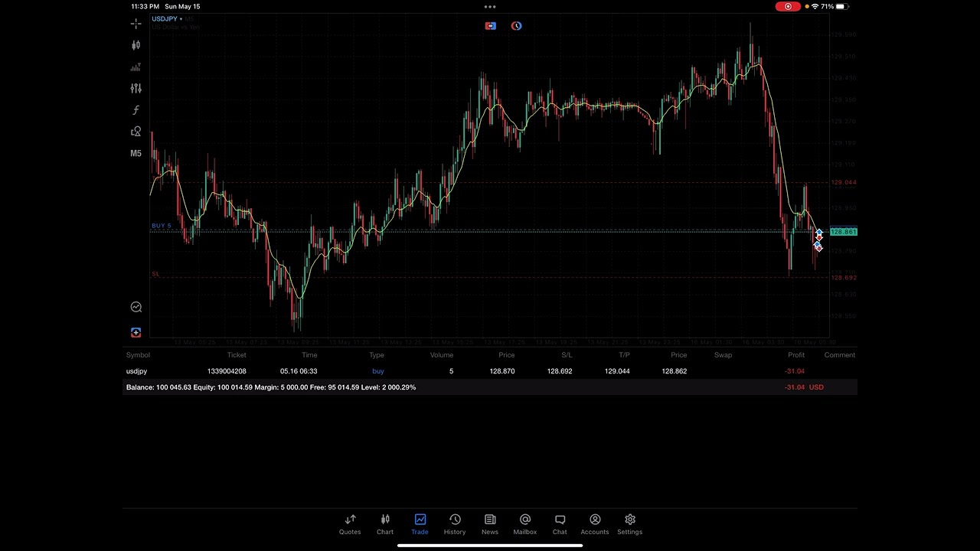Viewport: 980px width, 551px height.
Task: Tap the screen recording indicator in status bar
Action: [788, 6]
